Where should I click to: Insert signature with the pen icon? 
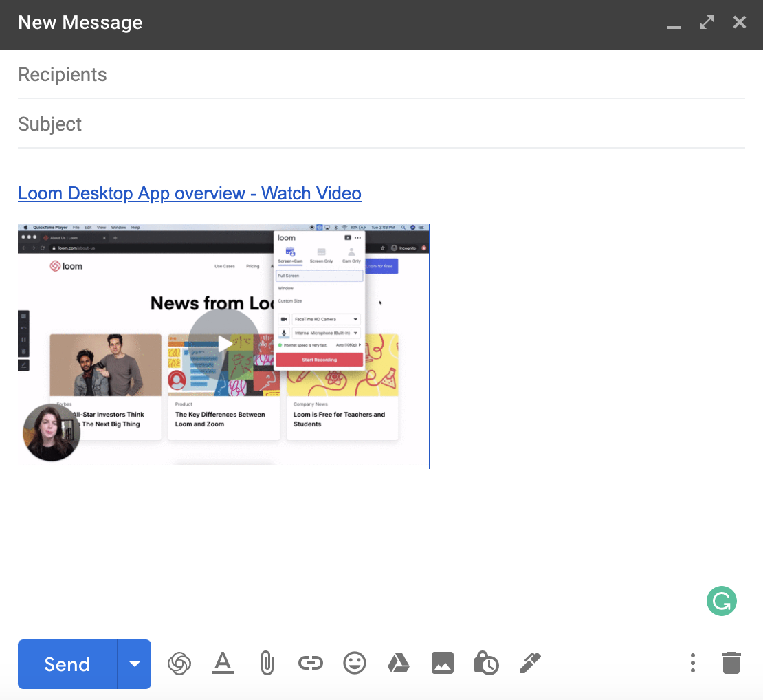[x=531, y=663]
